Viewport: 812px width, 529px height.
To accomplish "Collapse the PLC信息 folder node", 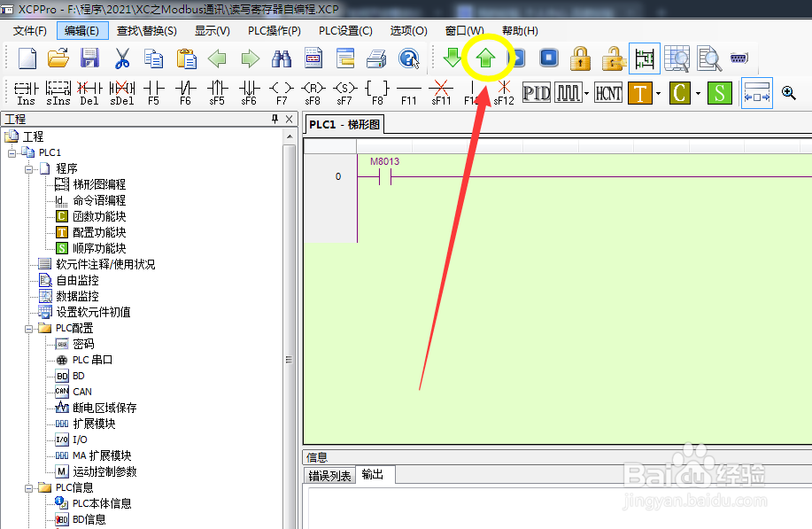I will 28,488.
